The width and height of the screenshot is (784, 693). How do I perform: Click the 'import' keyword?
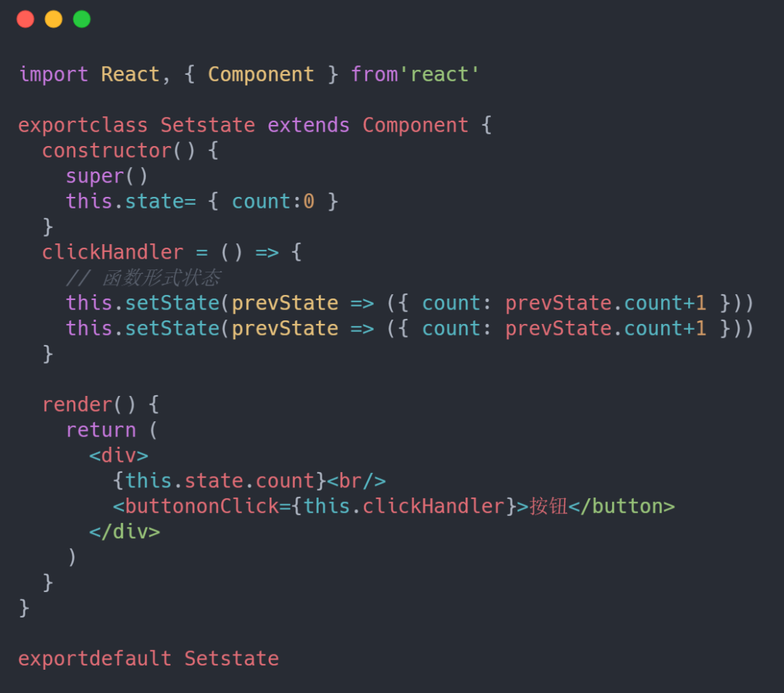(54, 75)
